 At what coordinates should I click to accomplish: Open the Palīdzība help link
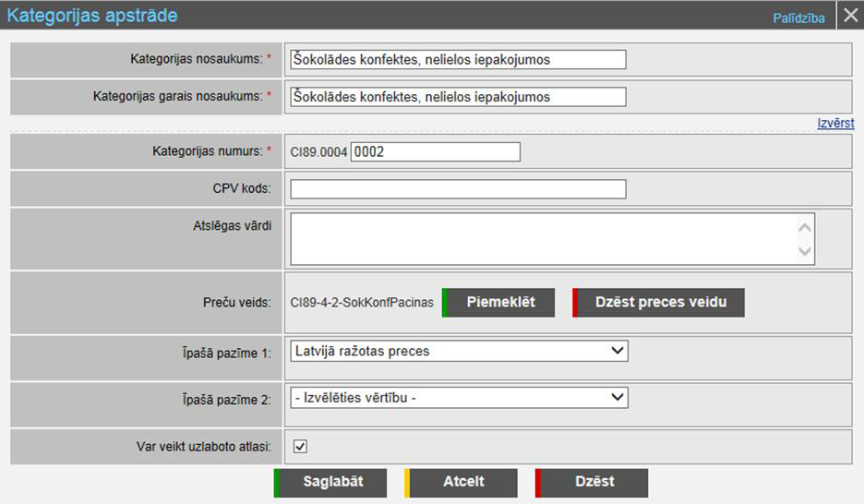pos(798,18)
